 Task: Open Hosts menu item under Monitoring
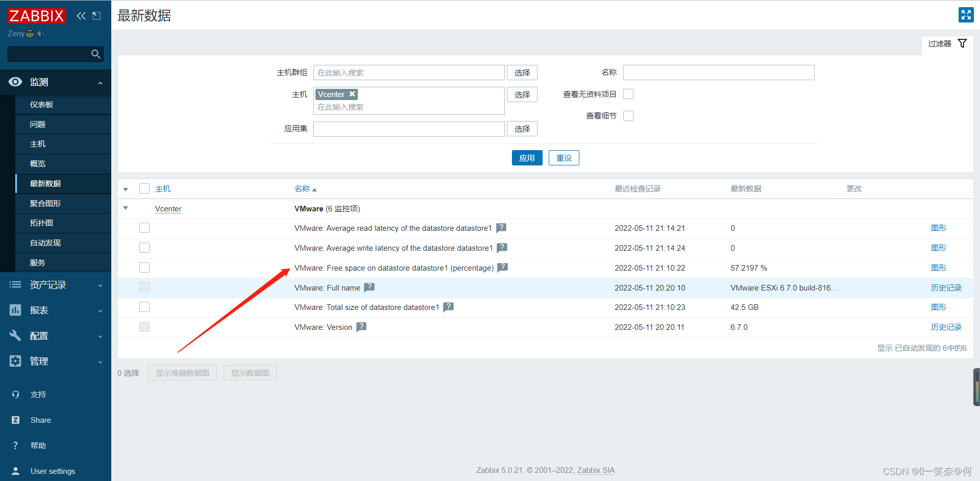click(x=63, y=144)
